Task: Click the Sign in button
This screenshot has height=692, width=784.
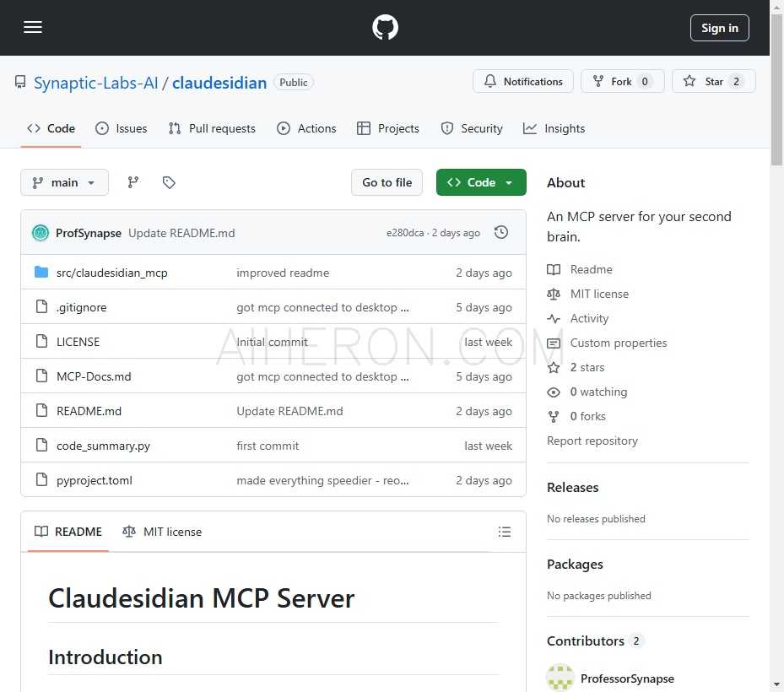Action: [719, 28]
